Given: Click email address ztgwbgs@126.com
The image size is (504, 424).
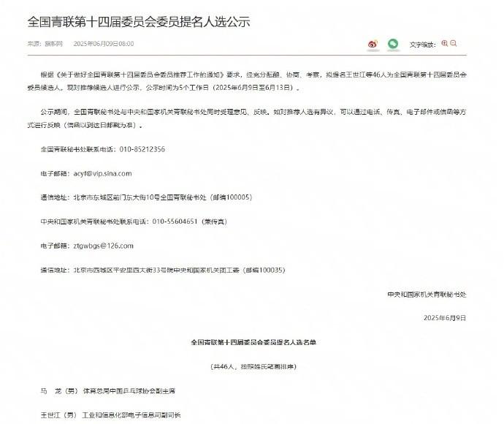Looking at the screenshot, I should [103, 246].
